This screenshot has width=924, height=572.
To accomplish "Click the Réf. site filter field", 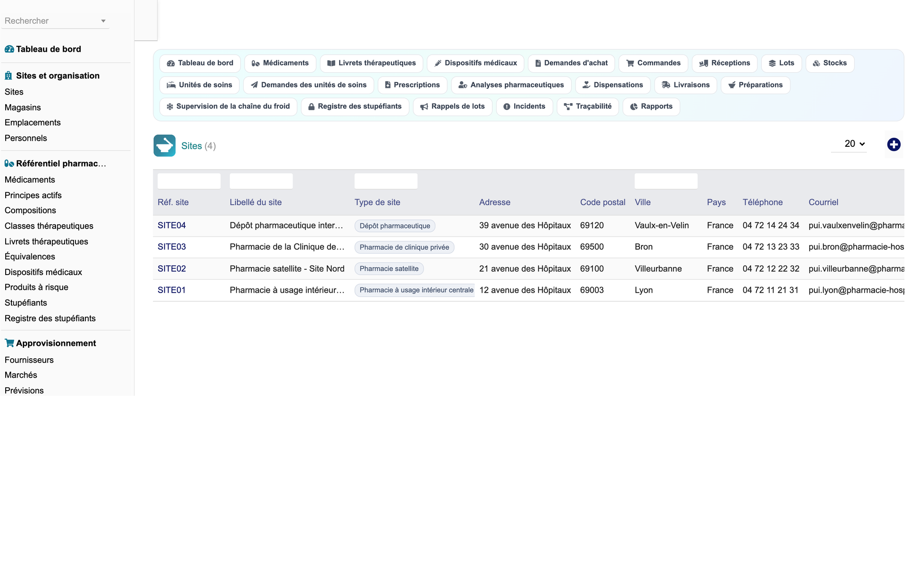I will tap(189, 181).
